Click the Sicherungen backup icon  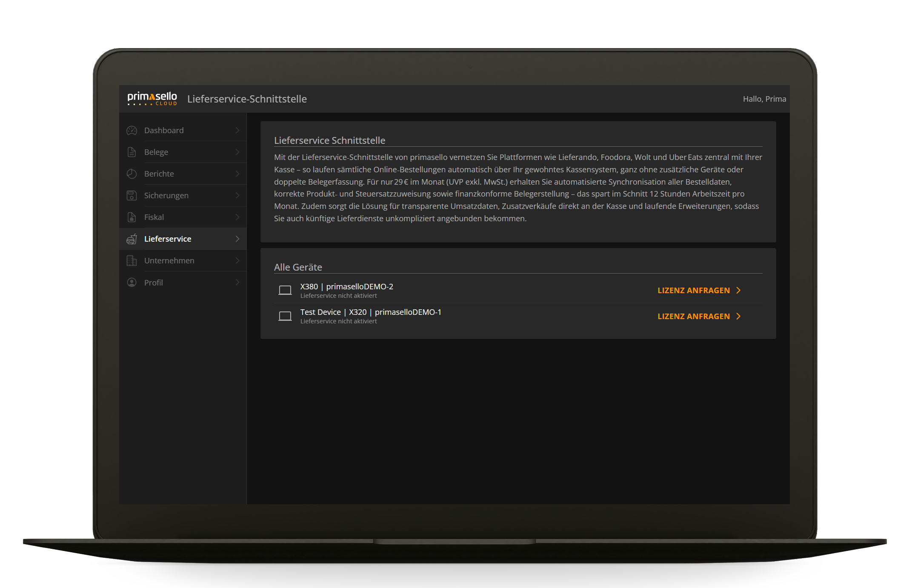[132, 195]
